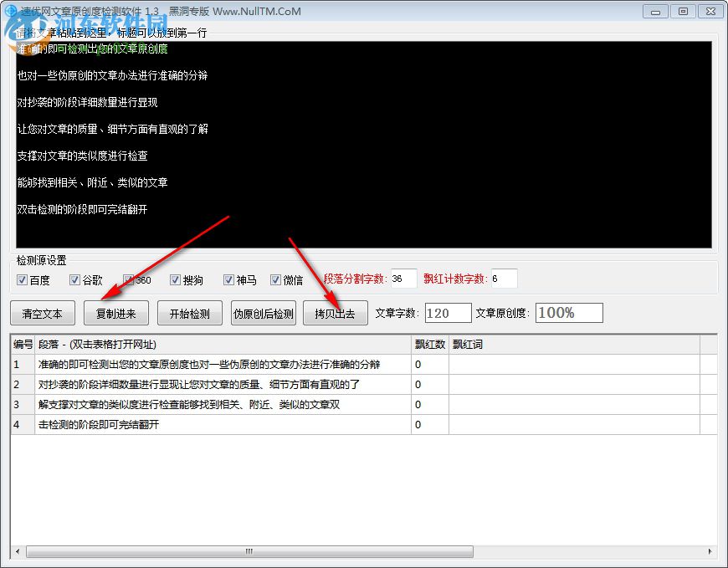Click the 文章字数 field showing 120
The image size is (728, 568).
click(x=448, y=313)
